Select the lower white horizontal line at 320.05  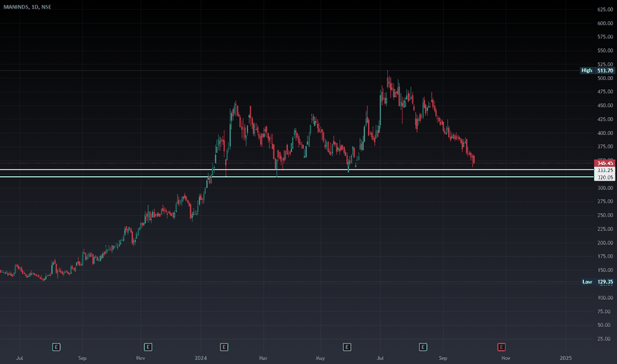[x=297, y=177]
